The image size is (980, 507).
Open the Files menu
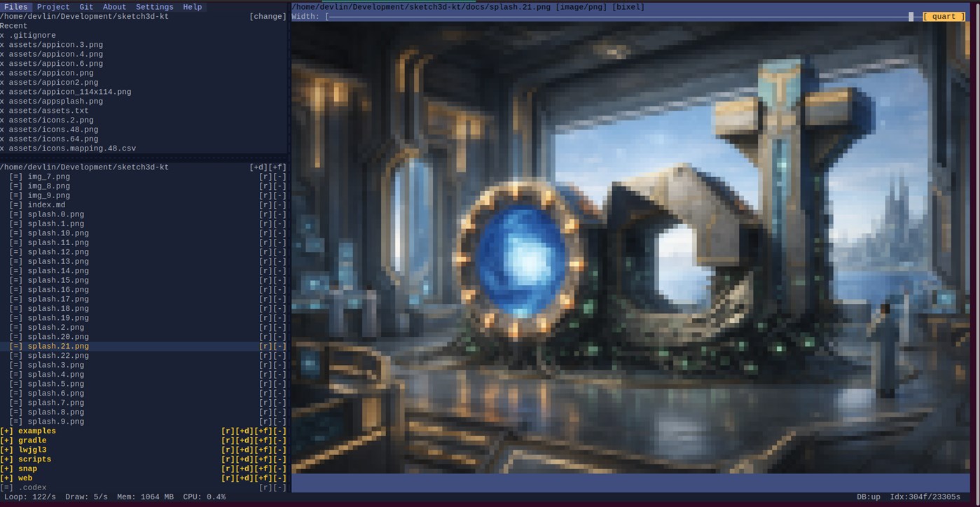[x=16, y=7]
